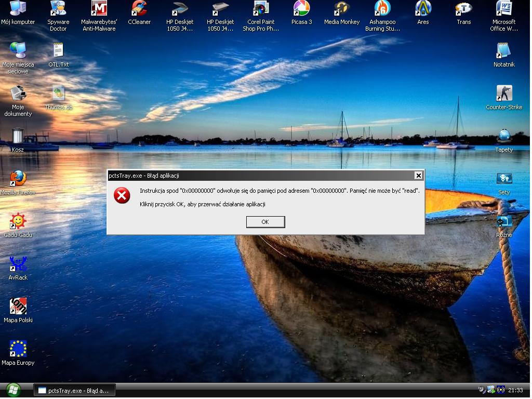Open the Kosz recycle bin
The height and width of the screenshot is (399, 532).
pos(18,137)
